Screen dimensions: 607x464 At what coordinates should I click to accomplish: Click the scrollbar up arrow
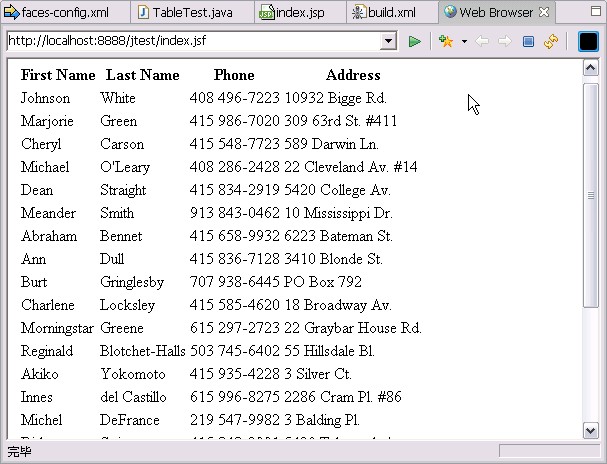[x=590, y=68]
